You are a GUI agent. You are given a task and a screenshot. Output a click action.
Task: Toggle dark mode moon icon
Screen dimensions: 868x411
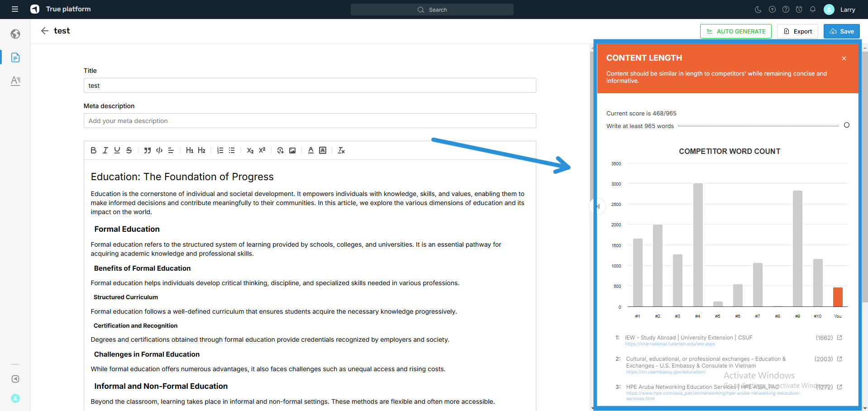pyautogui.click(x=758, y=10)
